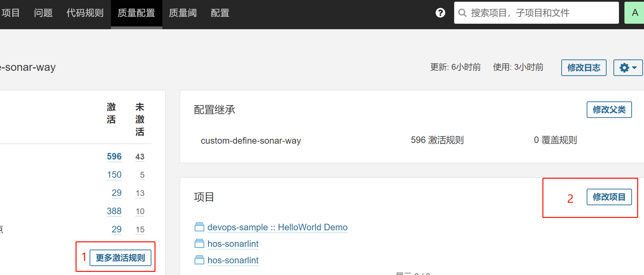Open the devops-sample :: HelloWorld Demo link
The image size is (644, 275).
tap(277, 227)
